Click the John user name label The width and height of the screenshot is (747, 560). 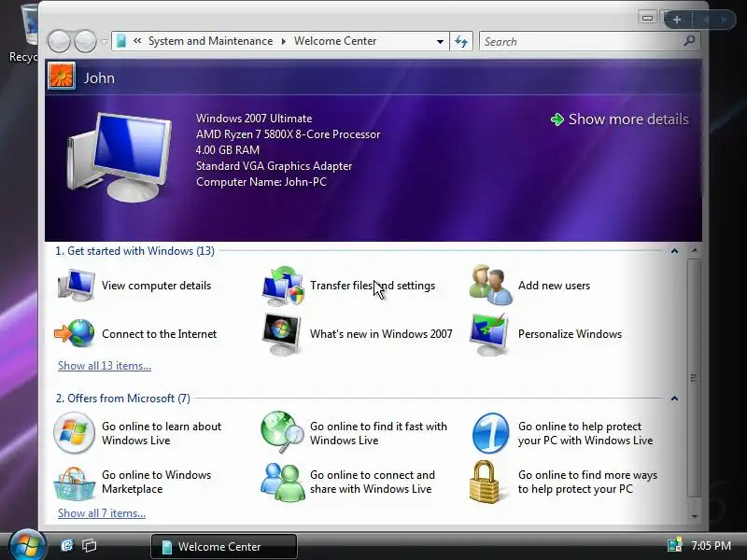[99, 78]
